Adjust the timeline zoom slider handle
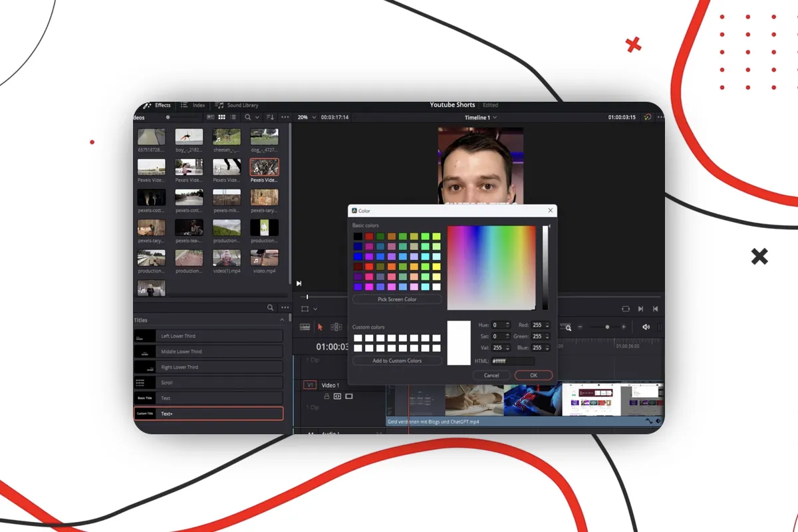This screenshot has width=798, height=532. (607, 327)
